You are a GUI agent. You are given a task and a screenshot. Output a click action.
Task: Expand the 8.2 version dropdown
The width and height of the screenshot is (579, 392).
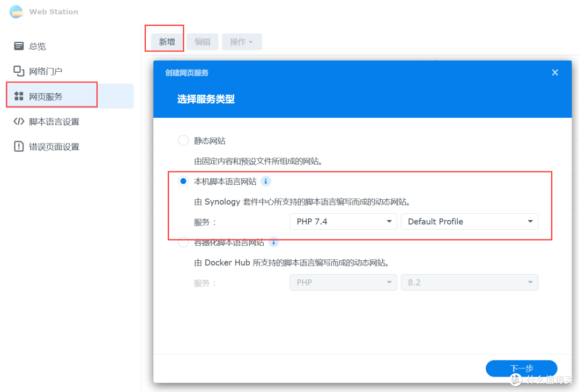coord(469,282)
